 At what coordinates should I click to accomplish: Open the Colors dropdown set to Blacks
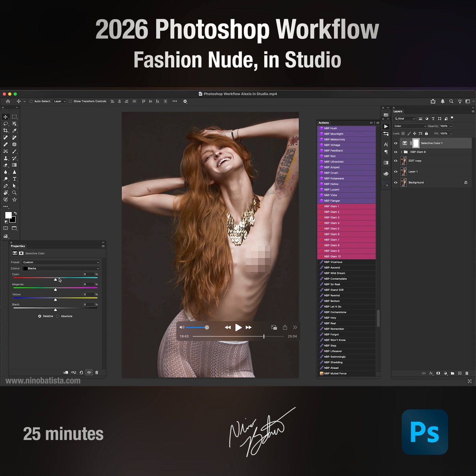(x=60, y=268)
